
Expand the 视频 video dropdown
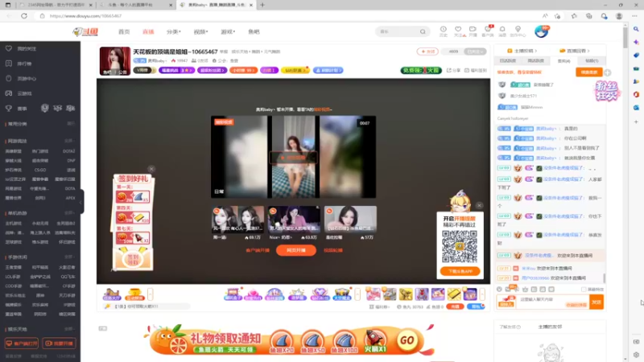point(200,31)
